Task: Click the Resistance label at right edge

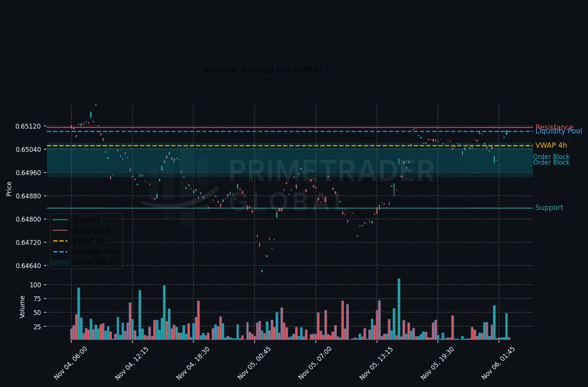Action: (554, 127)
